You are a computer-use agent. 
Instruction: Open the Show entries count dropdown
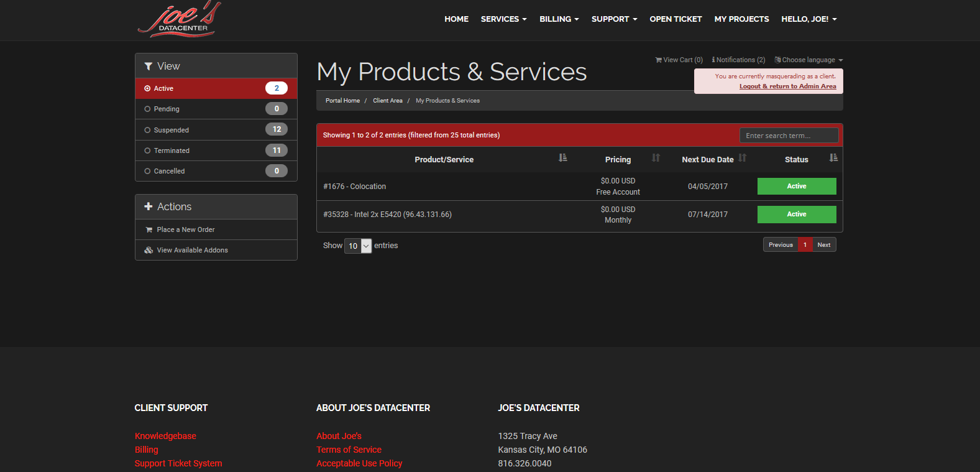click(358, 246)
